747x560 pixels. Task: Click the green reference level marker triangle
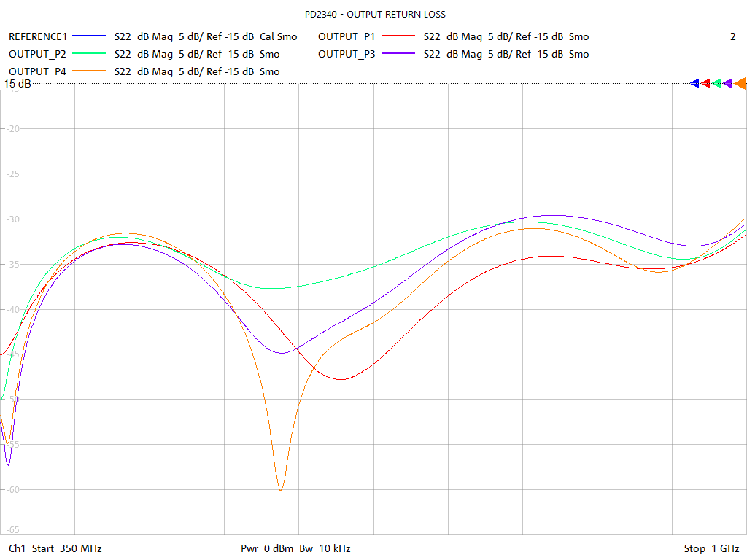[717, 83]
